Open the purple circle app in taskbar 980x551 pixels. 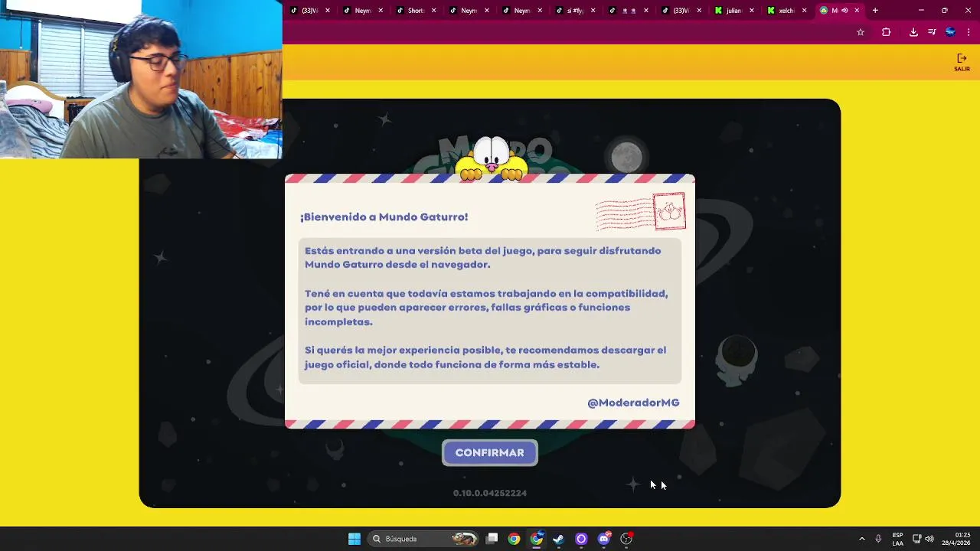coord(581,539)
